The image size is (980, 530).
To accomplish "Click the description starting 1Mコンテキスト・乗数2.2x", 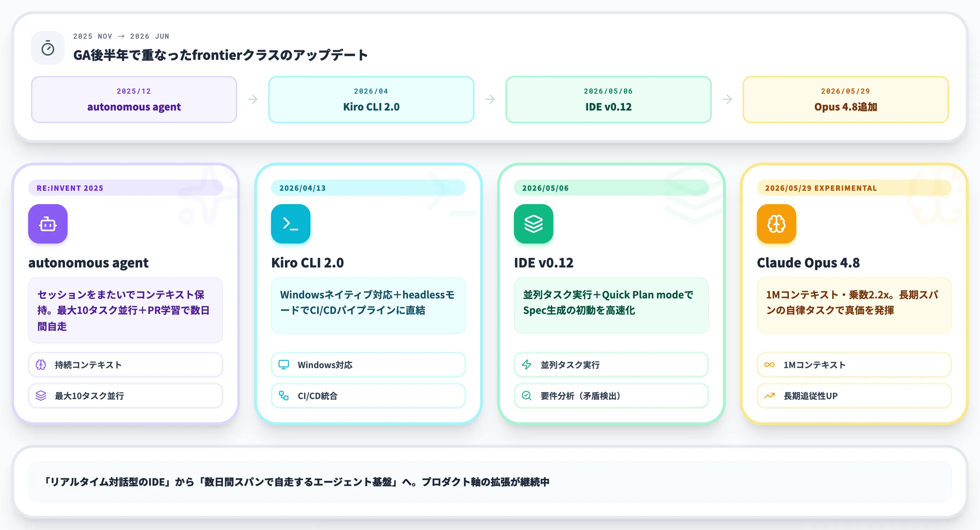I will coord(854,305).
